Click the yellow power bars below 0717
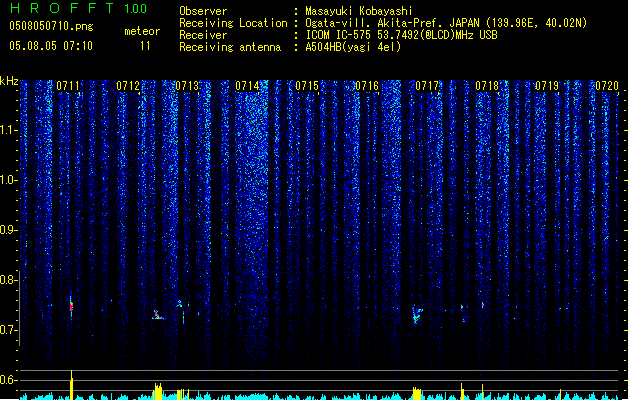The image size is (629, 400). click(x=417, y=394)
